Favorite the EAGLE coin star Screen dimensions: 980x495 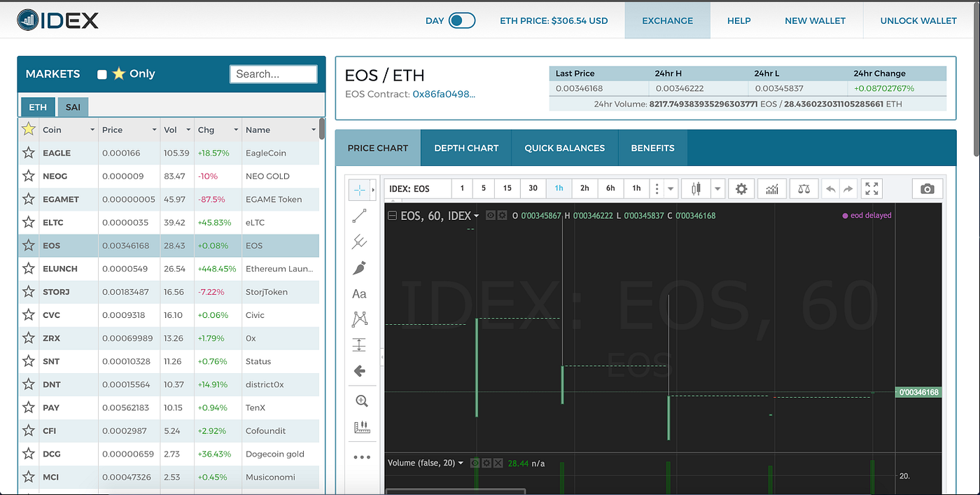point(28,153)
